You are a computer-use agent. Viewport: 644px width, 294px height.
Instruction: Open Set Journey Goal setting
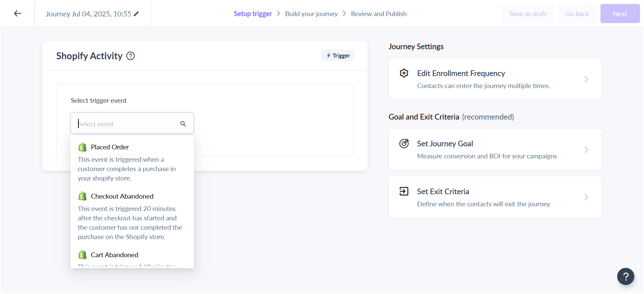[x=495, y=149]
